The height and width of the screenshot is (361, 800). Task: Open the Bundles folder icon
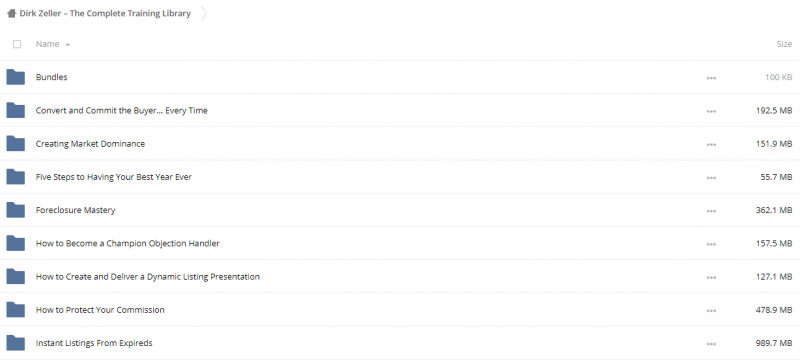pyautogui.click(x=16, y=77)
